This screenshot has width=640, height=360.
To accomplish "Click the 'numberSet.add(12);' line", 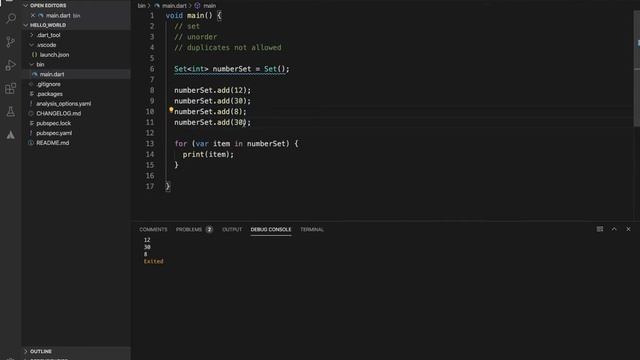I will click(x=212, y=90).
